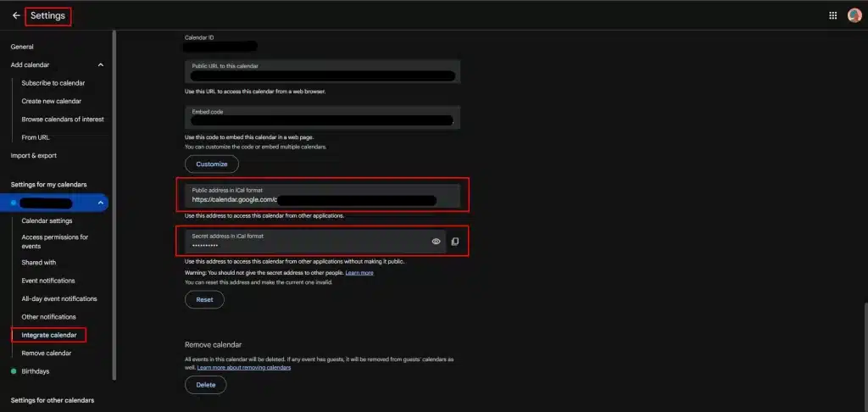This screenshot has width=868, height=412.
Task: Copy the secret iCal address
Action: 454,242
